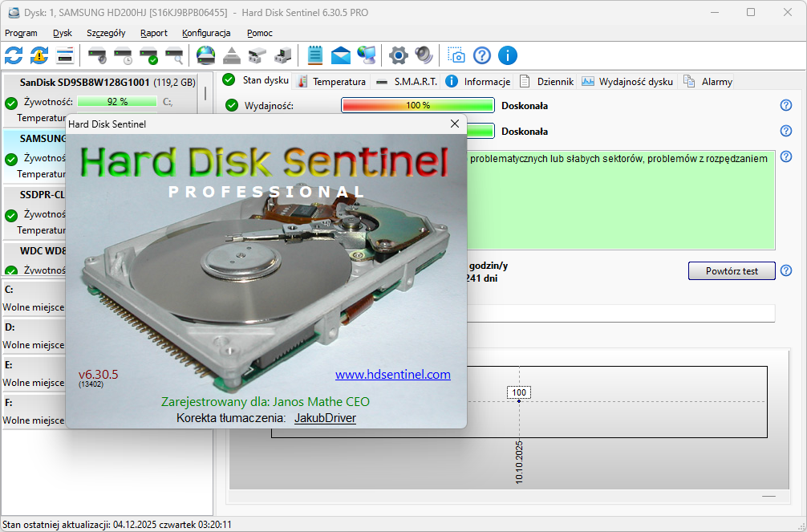Open settings via the gear toolbar icon
This screenshot has width=807, height=532.
point(399,55)
